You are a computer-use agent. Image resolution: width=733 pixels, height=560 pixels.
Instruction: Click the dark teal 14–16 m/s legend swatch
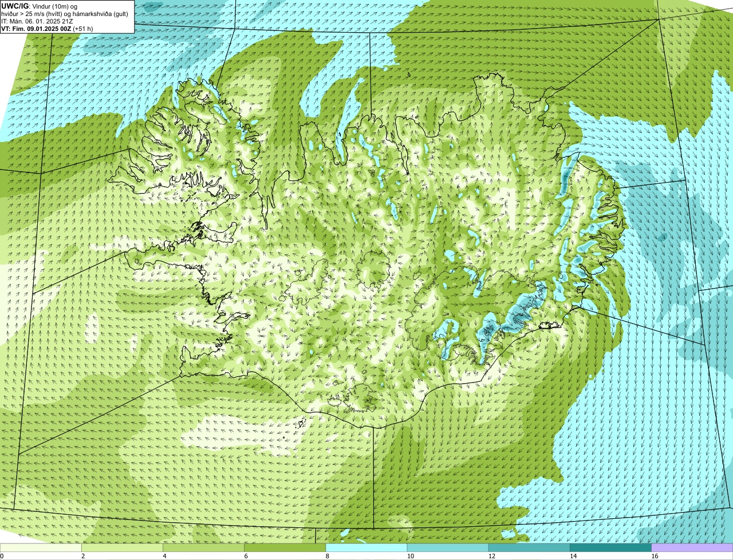click(610, 547)
